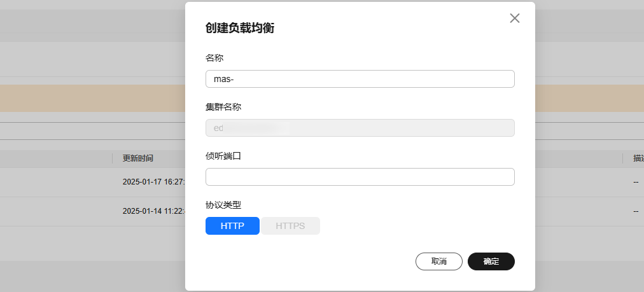Viewport: 644px width, 292px height.
Task: Confirm with the 确定 button
Action: click(491, 261)
